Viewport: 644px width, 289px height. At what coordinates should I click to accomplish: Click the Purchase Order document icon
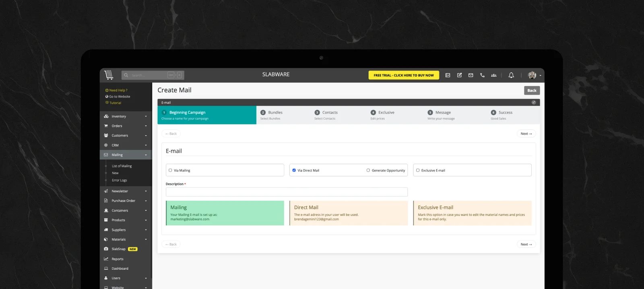(x=106, y=201)
